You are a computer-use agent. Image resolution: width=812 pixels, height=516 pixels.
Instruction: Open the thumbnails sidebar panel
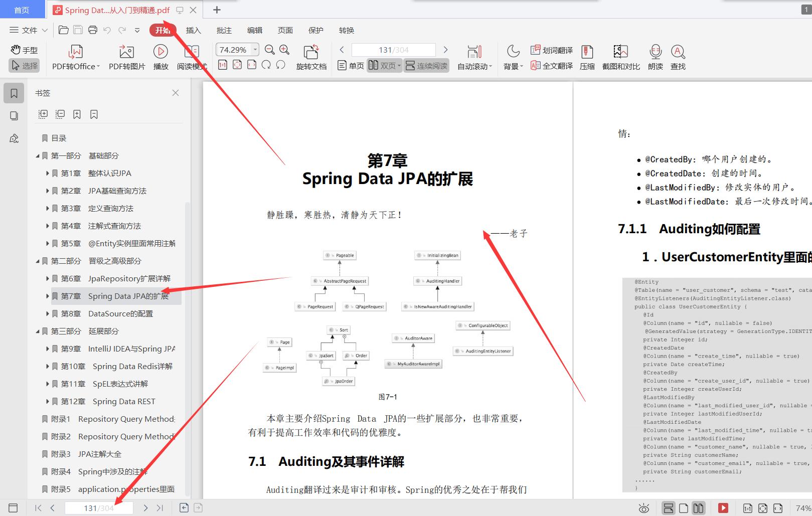click(x=14, y=116)
